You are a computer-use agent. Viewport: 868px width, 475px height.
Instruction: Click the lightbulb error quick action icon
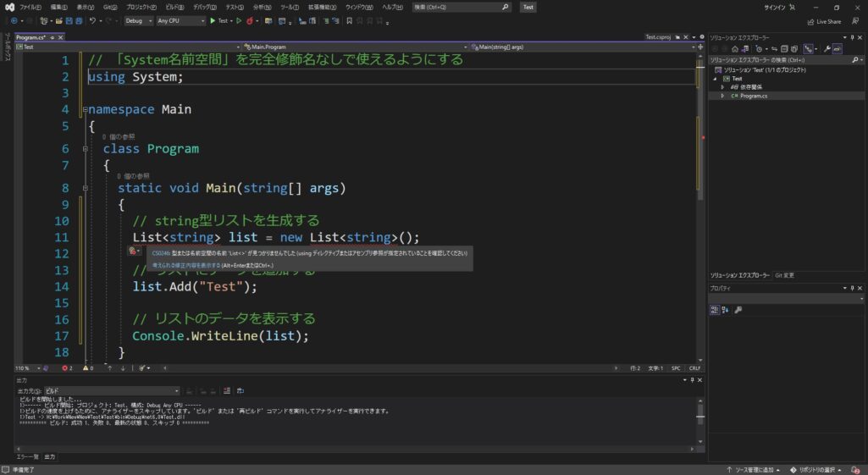133,251
